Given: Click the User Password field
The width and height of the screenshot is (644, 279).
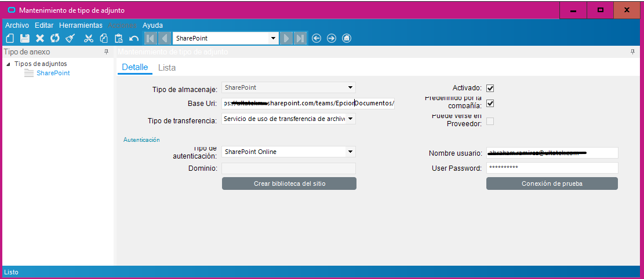Looking at the screenshot, I should 552,168.
